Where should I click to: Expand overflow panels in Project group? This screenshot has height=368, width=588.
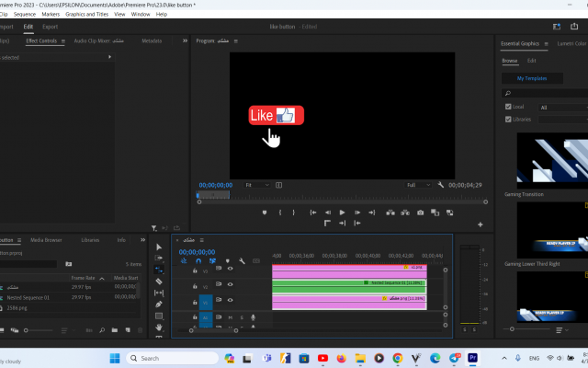(x=143, y=239)
